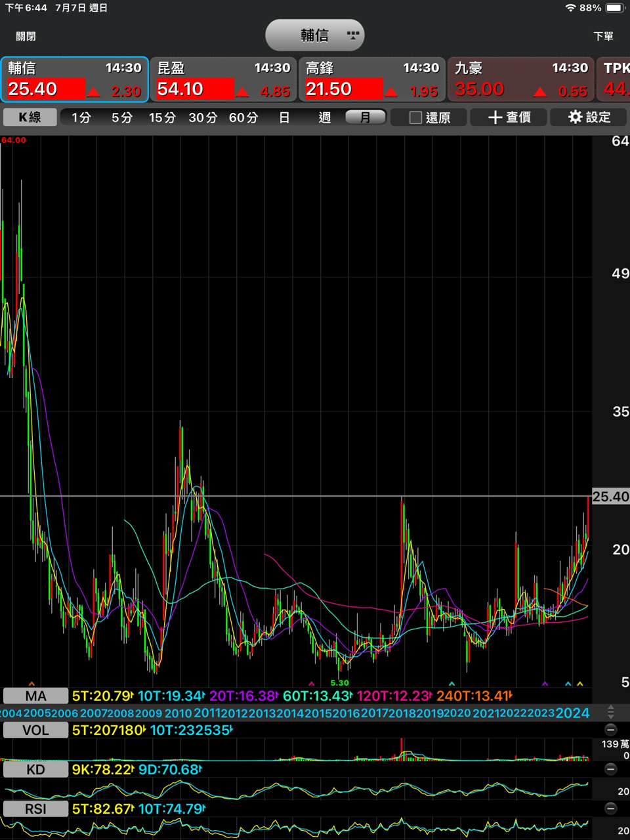Tap the battery icon in status bar
The height and width of the screenshot is (840, 630).
point(615,8)
